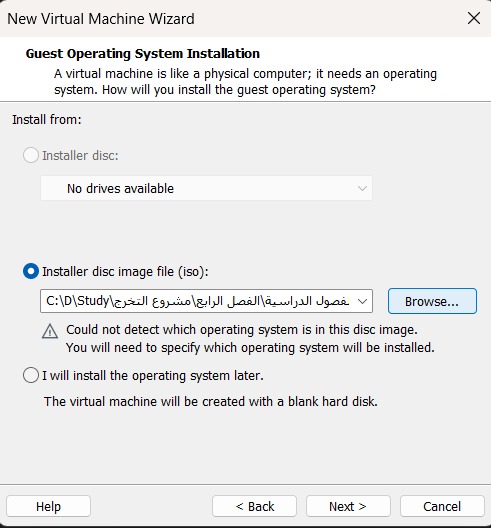Click the install later option label
The image size is (491, 528).
(153, 375)
